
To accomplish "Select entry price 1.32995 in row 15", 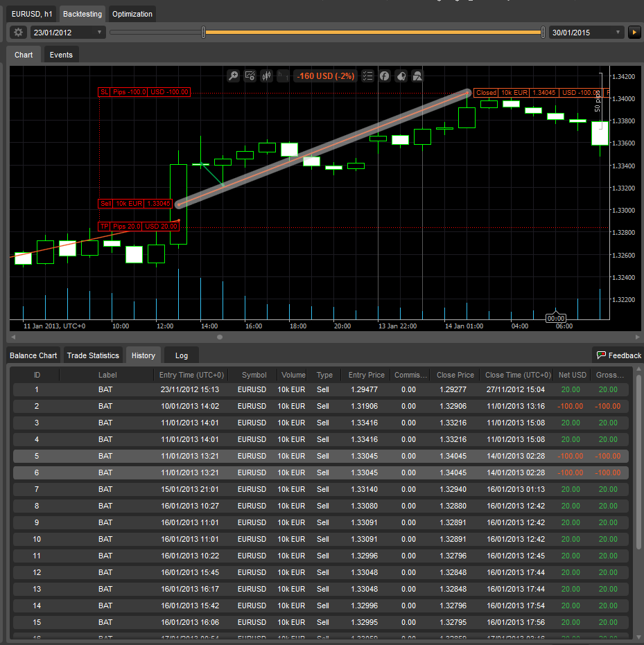I will coord(364,622).
